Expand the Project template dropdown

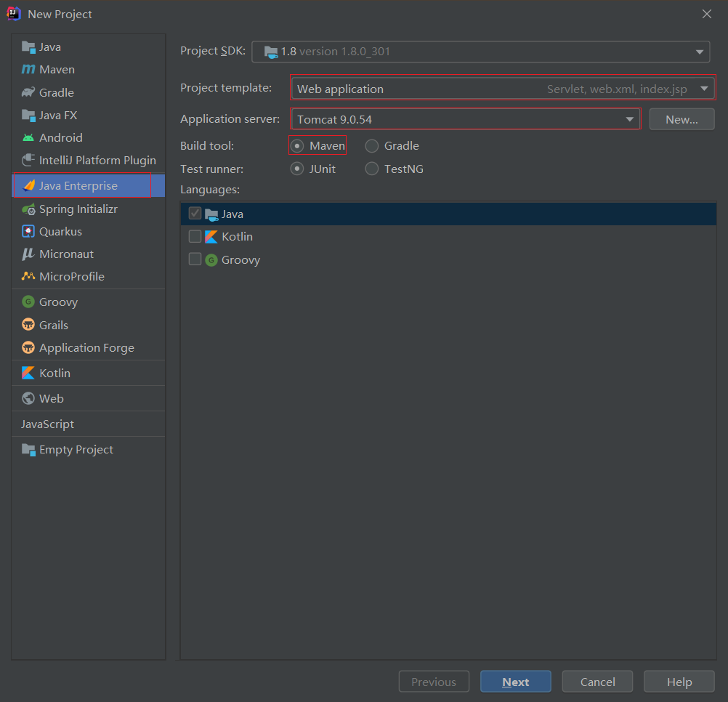502,89
